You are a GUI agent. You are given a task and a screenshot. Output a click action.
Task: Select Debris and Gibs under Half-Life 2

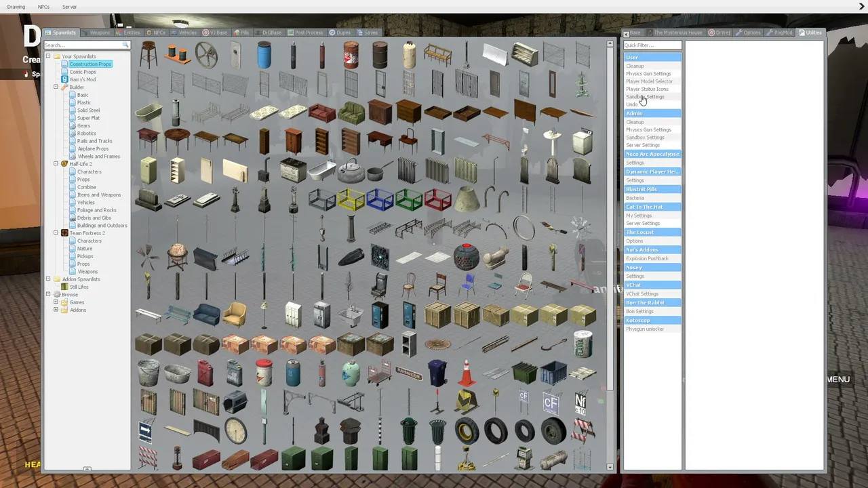(94, 218)
